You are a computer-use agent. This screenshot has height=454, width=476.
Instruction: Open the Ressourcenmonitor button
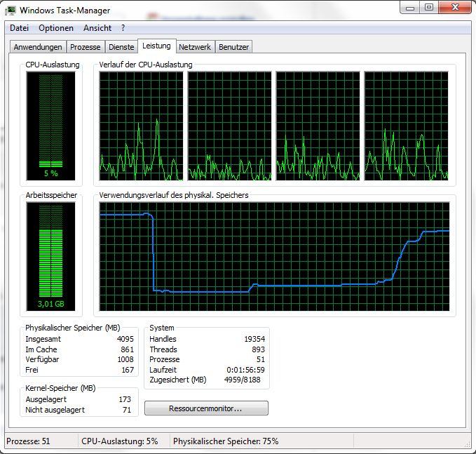206,408
